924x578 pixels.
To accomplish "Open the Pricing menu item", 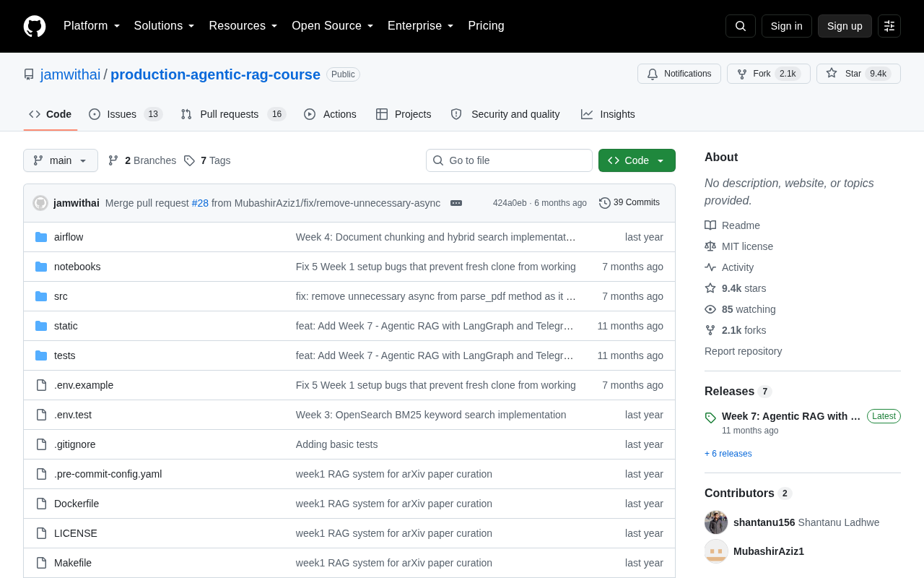I will pyautogui.click(x=487, y=26).
